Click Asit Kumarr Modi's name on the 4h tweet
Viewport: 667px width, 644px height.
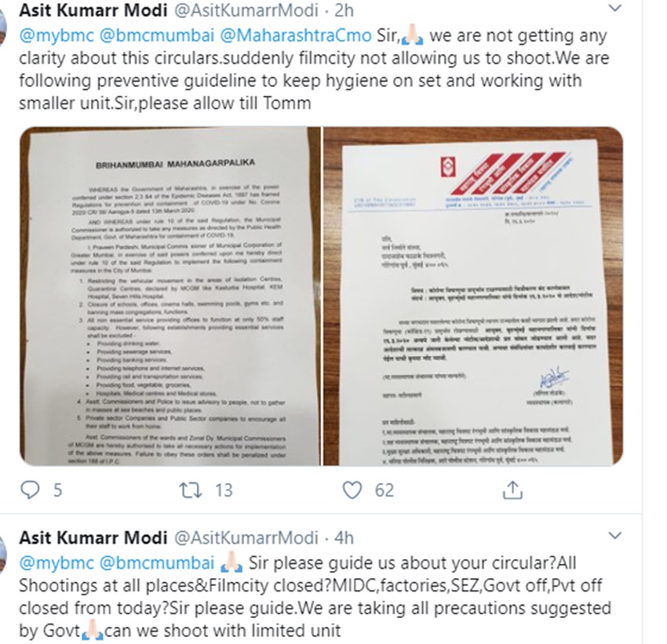pos(92,538)
